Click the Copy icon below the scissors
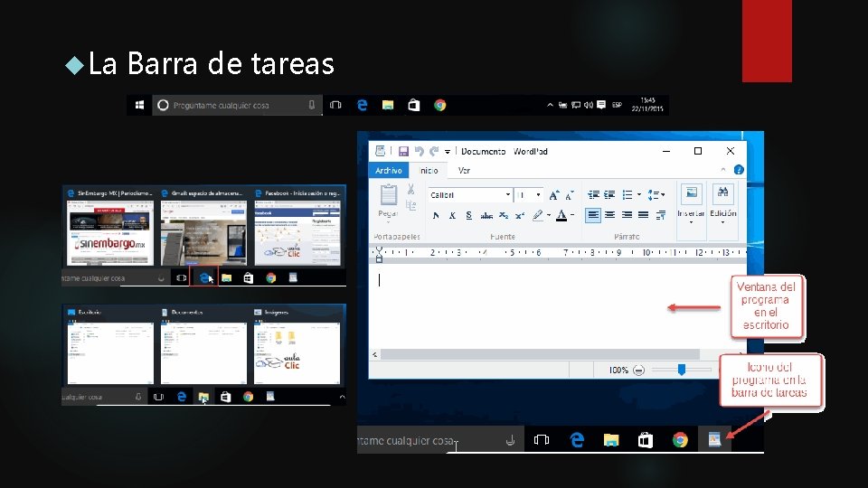The width and height of the screenshot is (868, 488). click(x=410, y=205)
